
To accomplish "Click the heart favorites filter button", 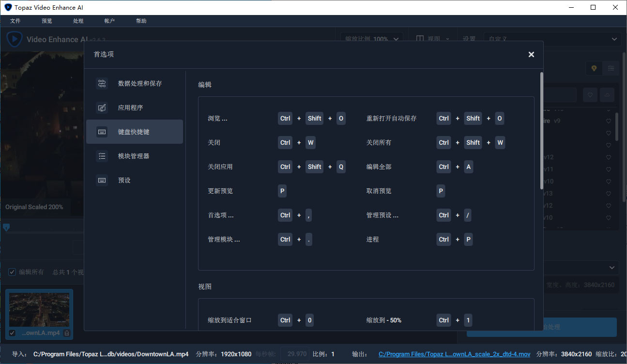I will click(590, 95).
